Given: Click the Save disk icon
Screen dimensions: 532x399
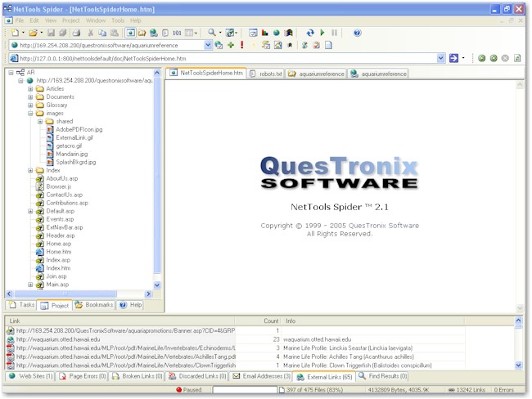Looking at the screenshot, I should pos(51,33).
